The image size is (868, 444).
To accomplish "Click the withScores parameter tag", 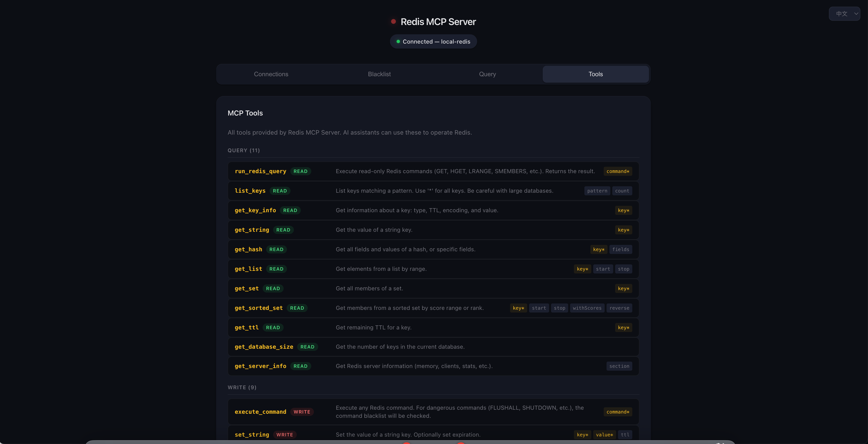I will (587, 308).
